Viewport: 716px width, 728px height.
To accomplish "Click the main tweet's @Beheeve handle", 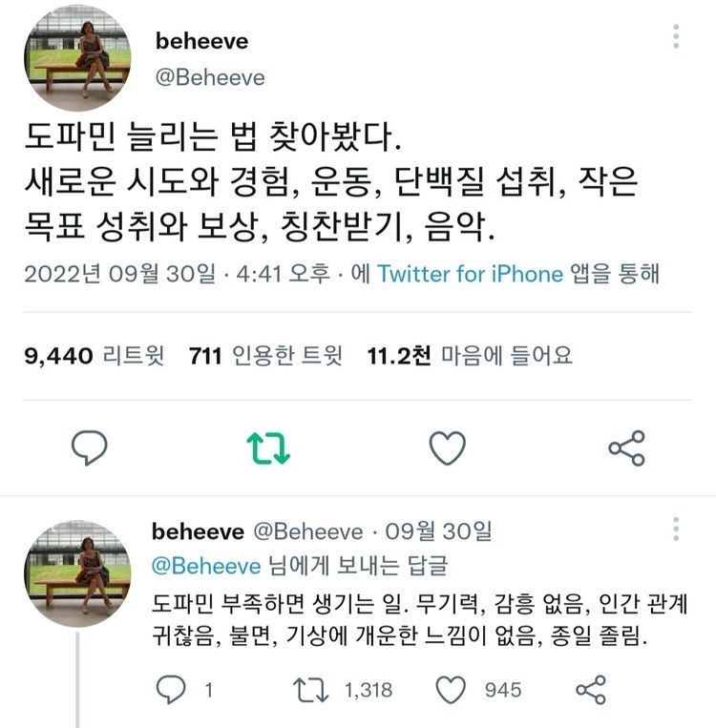I will click(209, 77).
